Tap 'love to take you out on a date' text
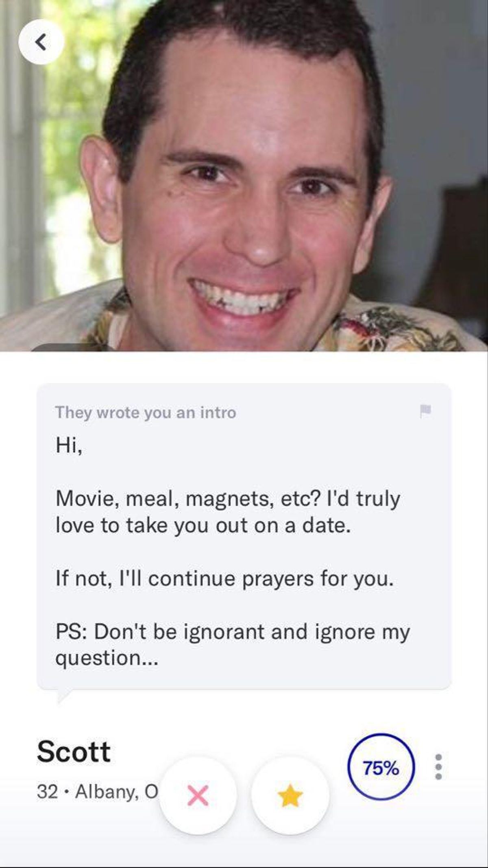 click(203, 526)
